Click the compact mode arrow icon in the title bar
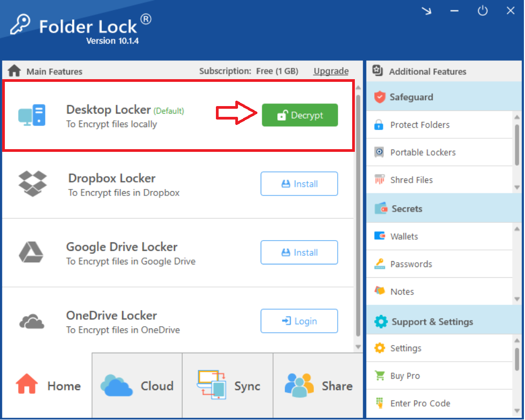 click(426, 11)
